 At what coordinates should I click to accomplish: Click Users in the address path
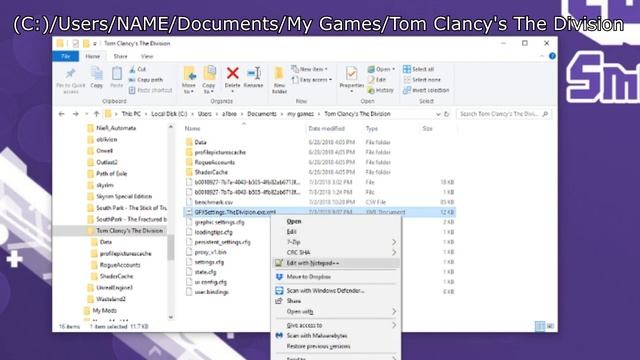[x=204, y=114]
